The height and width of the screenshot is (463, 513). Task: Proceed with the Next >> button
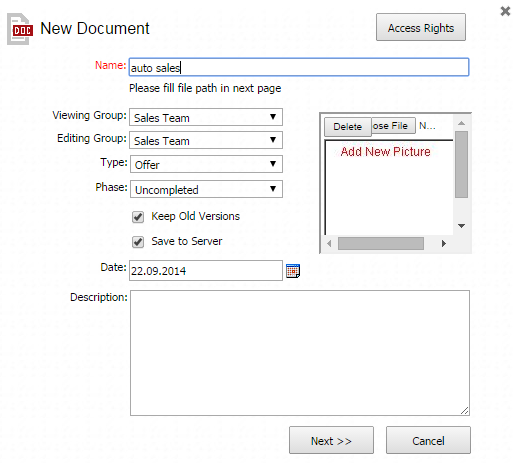click(x=331, y=440)
